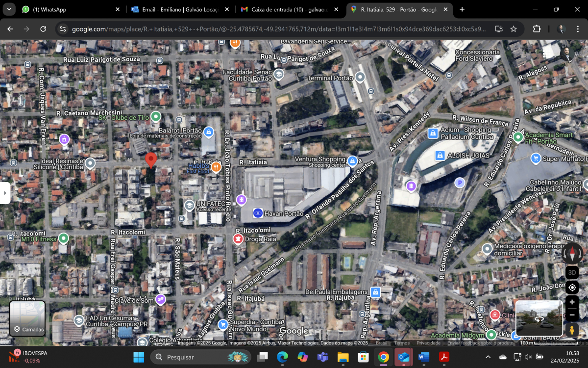The height and width of the screenshot is (368, 588).
Task: Zoom out with the minus button
Action: (x=572, y=315)
